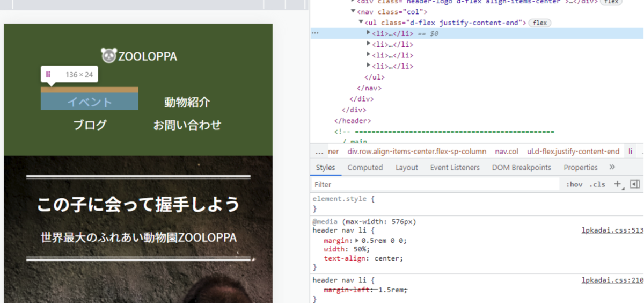This screenshot has width=644, height=303.
Task: Add a new style rule with plus icon
Action: click(617, 184)
